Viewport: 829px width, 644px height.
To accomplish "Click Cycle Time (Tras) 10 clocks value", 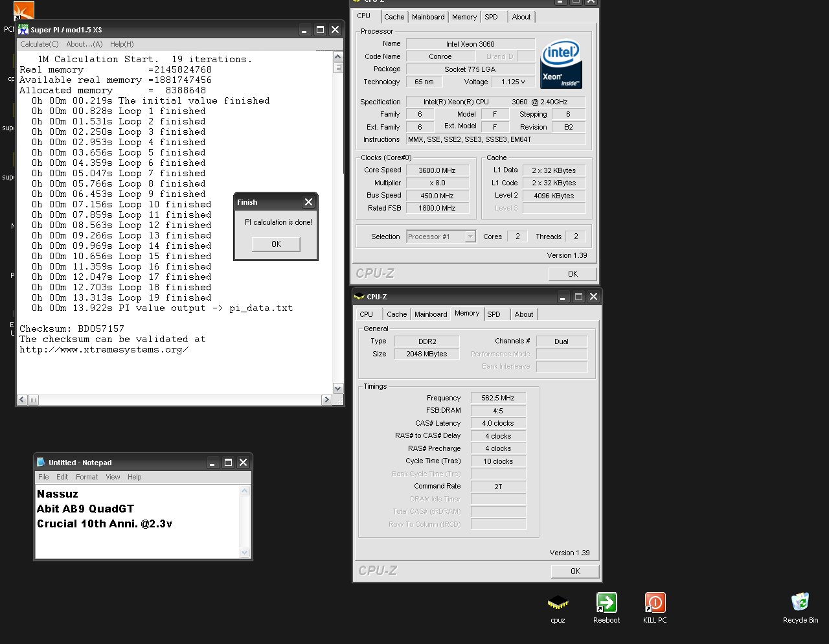I will [x=498, y=461].
